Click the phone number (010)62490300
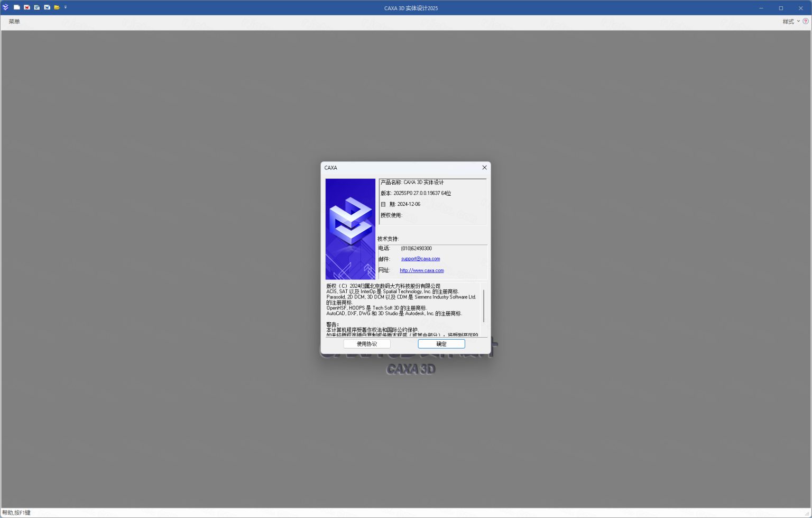 tap(416, 248)
